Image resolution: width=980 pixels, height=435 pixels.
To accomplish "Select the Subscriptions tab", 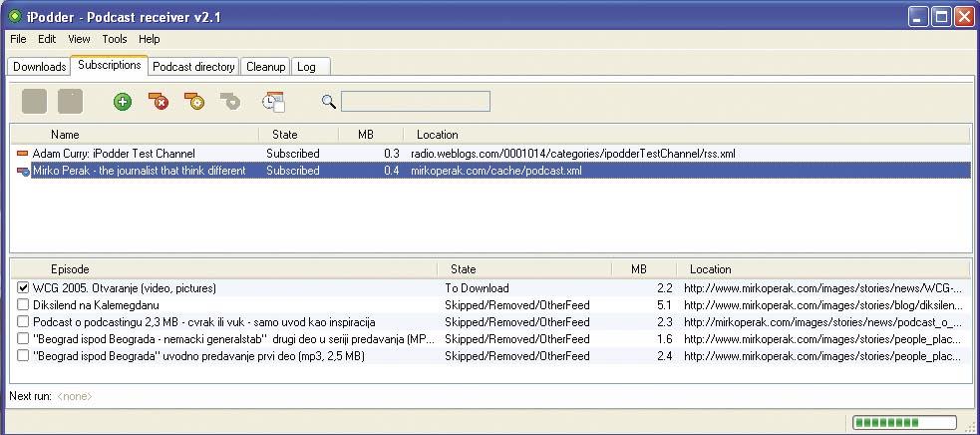I will click(110, 65).
